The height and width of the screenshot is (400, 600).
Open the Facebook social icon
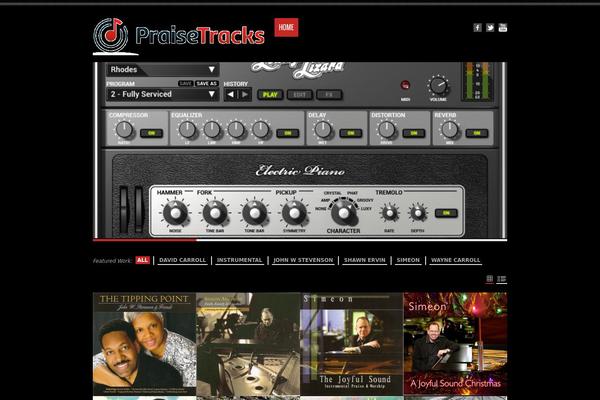point(477,28)
